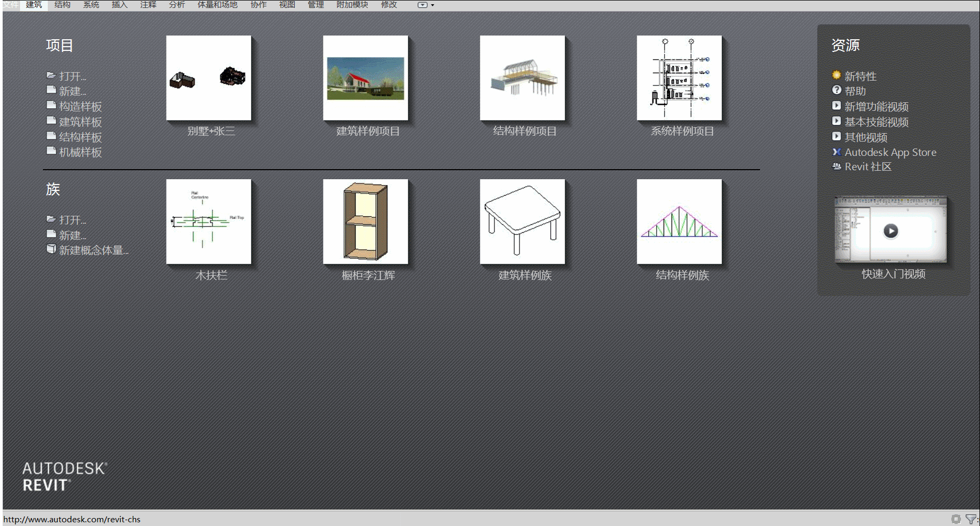Switch to the 插入 ribbon tab
Screen dimensions: 980x526
pos(120,5)
